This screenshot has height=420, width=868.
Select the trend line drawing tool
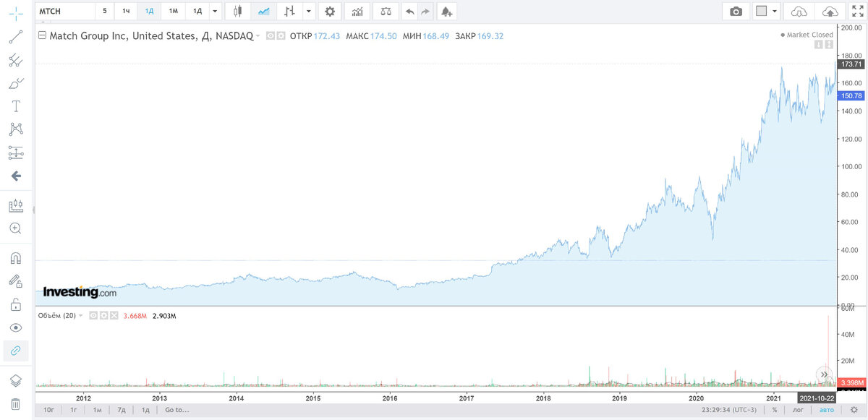point(16,37)
